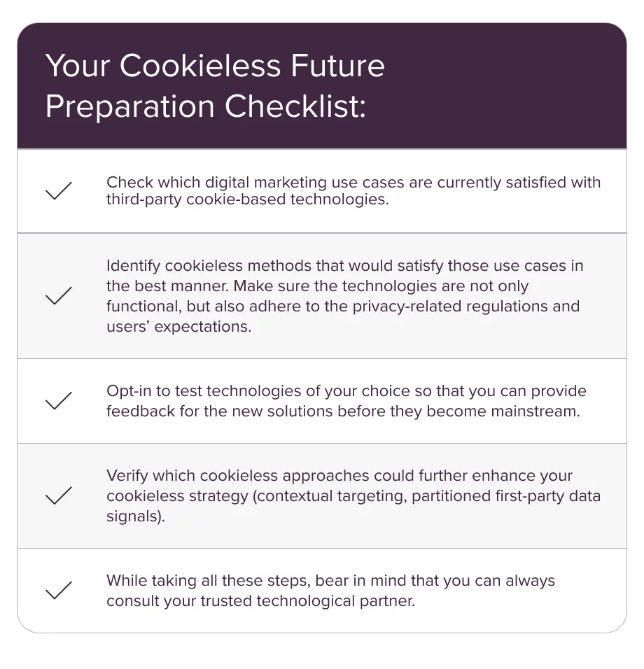Select the checkmark beside "While taking all these steps"
Screen dimensions: 644x669
[58, 591]
